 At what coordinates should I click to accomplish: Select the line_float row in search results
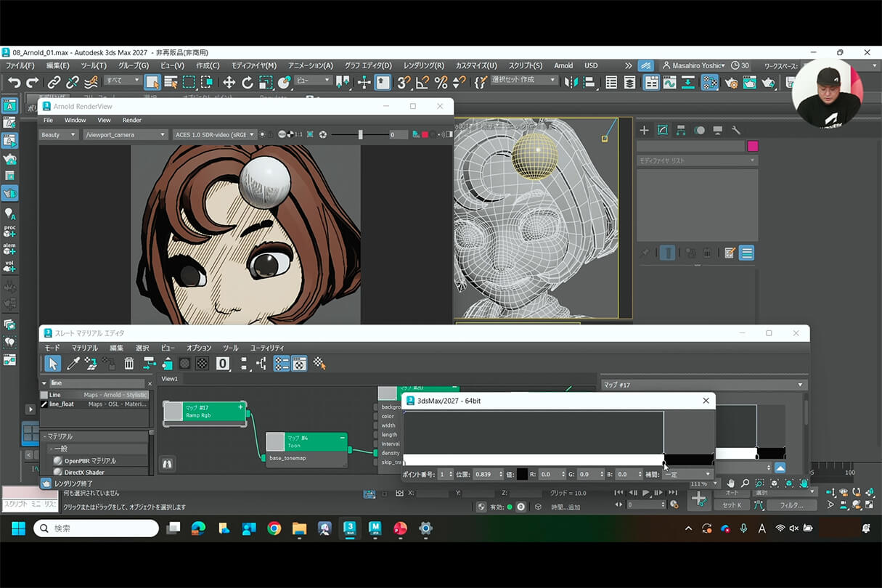[94, 404]
